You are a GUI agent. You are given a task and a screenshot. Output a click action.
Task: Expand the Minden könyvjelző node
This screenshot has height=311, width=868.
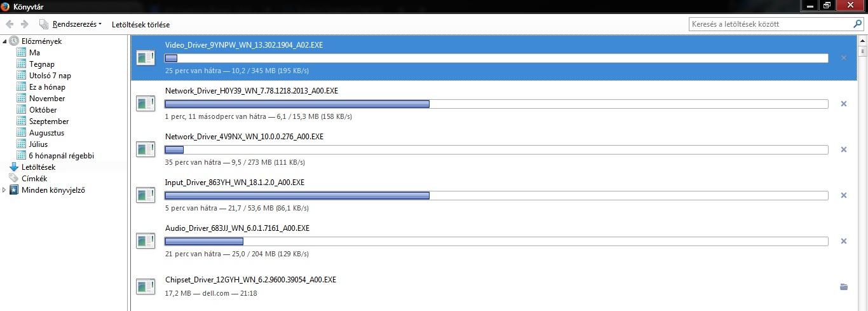tap(5, 190)
